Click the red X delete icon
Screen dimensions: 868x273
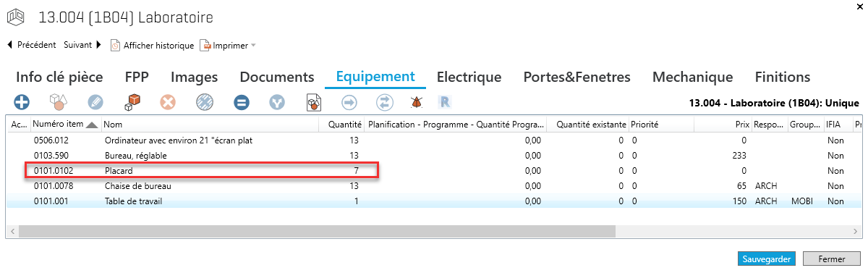click(169, 103)
